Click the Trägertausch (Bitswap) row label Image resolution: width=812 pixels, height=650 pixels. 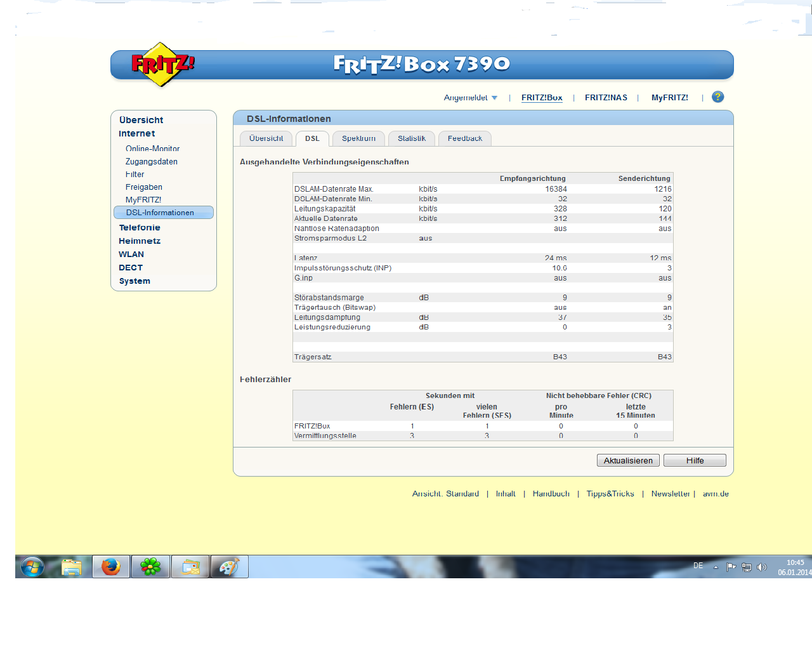coord(334,307)
